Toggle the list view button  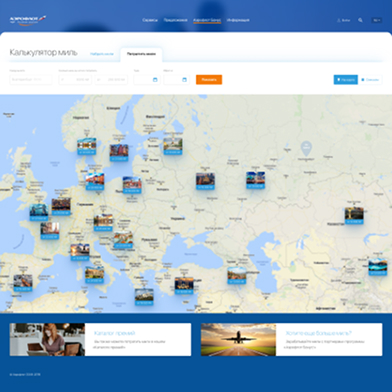pyautogui.click(x=370, y=80)
